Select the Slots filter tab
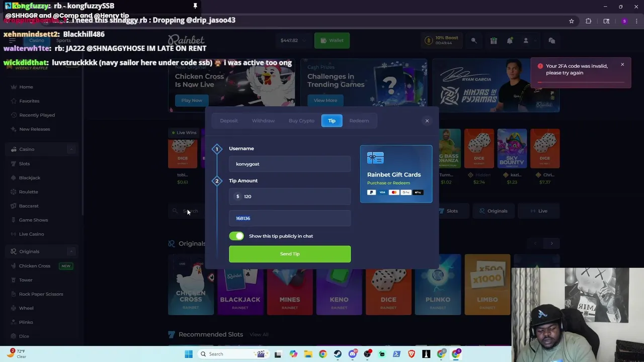Image resolution: width=644 pixels, height=362 pixels. pyautogui.click(x=448, y=211)
